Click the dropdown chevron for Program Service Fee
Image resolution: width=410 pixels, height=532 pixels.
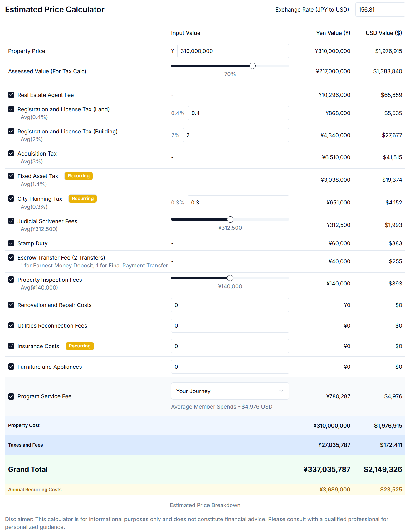(x=281, y=391)
